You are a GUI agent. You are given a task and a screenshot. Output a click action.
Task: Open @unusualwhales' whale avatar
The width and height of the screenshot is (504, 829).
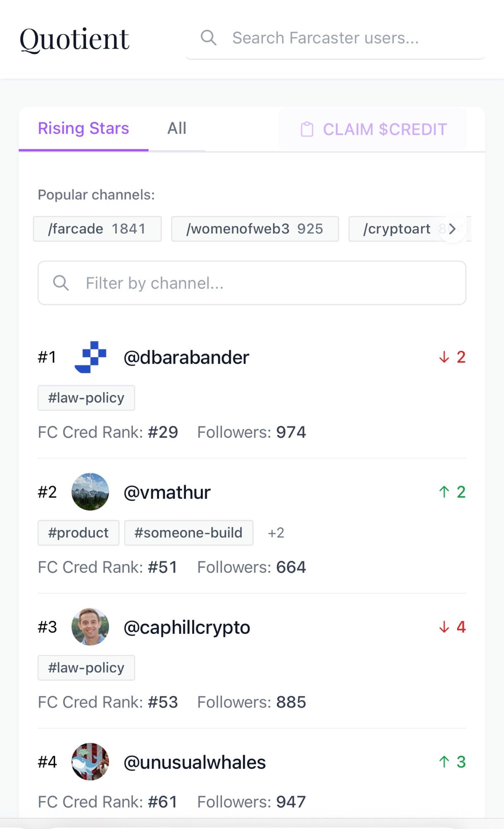coord(90,762)
